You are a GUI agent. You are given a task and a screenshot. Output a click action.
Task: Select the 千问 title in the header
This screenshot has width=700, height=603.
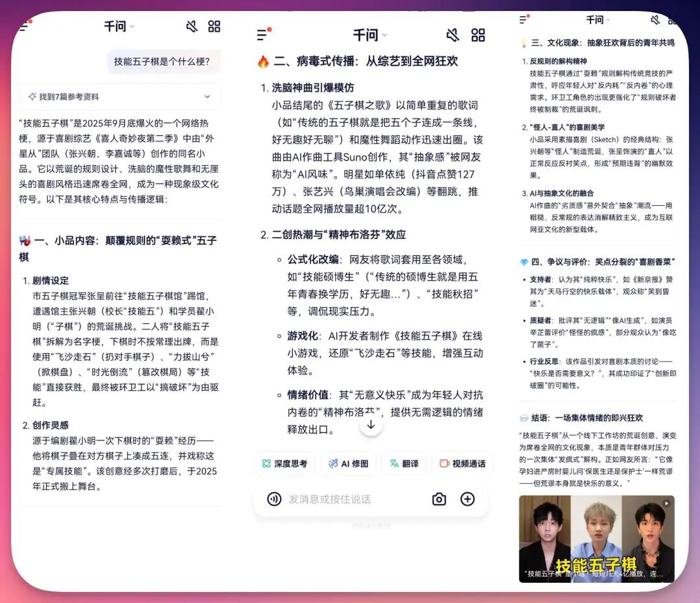116,26
